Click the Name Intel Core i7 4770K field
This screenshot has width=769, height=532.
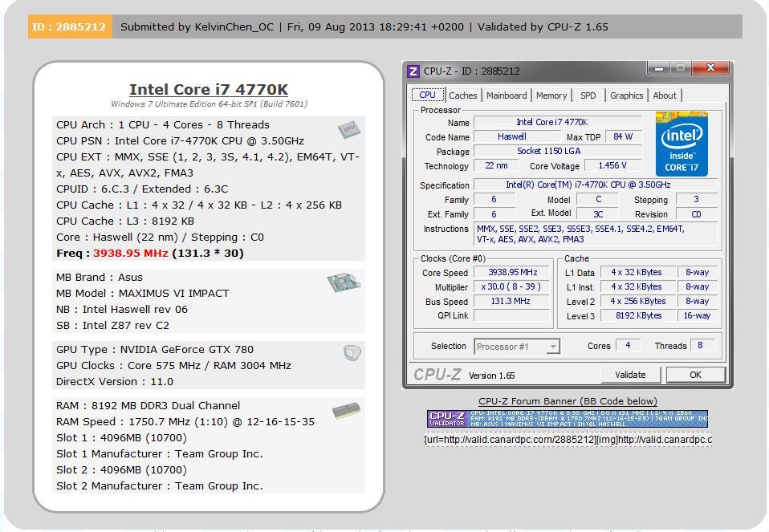coord(558,122)
